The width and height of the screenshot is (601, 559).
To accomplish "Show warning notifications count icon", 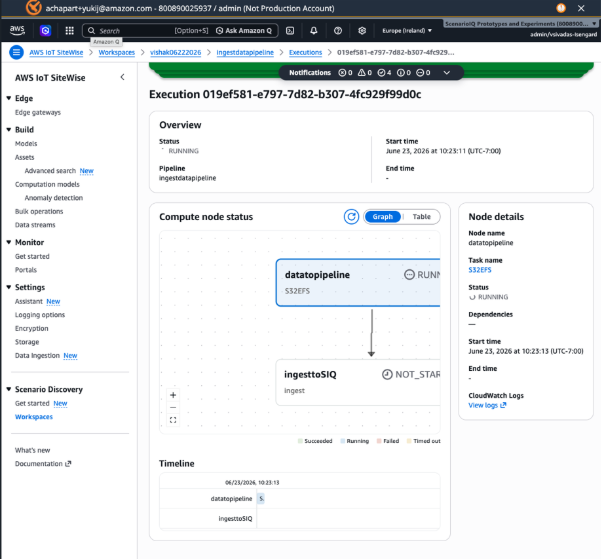I will pyautogui.click(x=361, y=73).
